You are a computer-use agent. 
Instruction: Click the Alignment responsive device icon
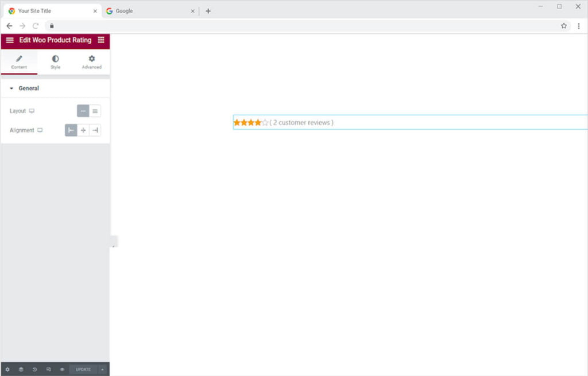40,130
